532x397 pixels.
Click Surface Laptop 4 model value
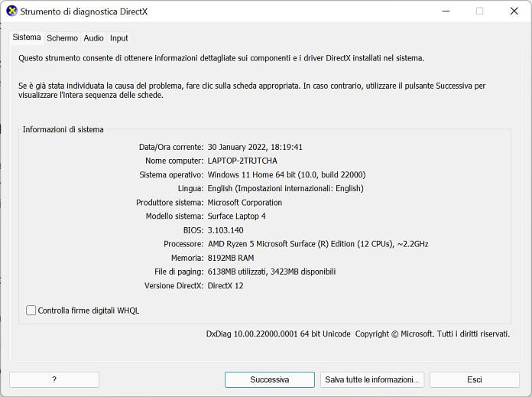(x=236, y=216)
